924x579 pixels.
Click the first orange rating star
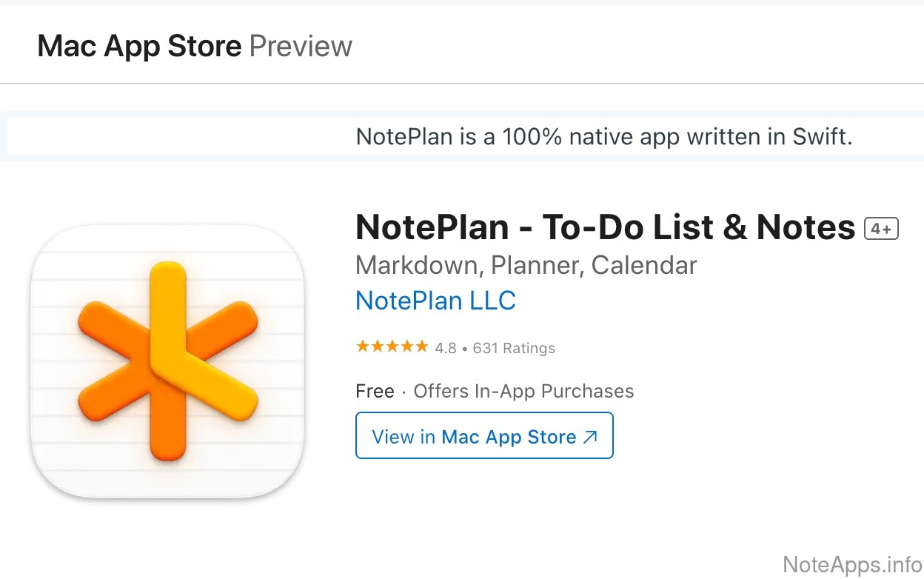coord(363,347)
